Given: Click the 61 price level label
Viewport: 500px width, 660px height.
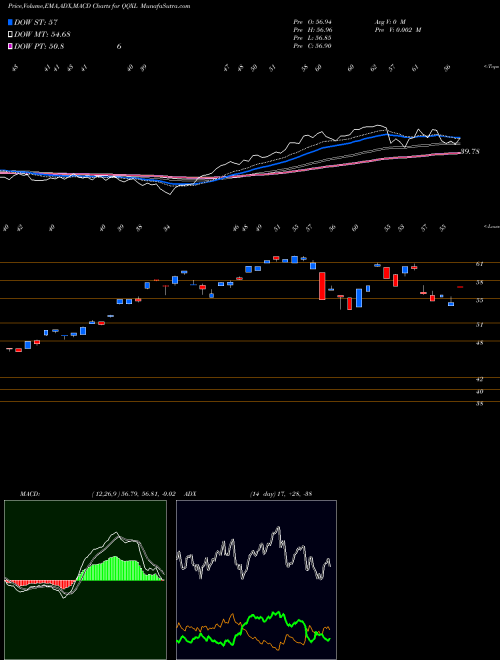Looking at the screenshot, I should click(479, 264).
